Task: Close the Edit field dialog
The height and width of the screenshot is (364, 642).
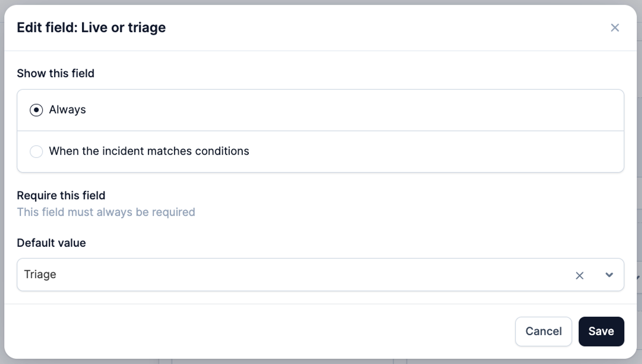Action: [615, 28]
